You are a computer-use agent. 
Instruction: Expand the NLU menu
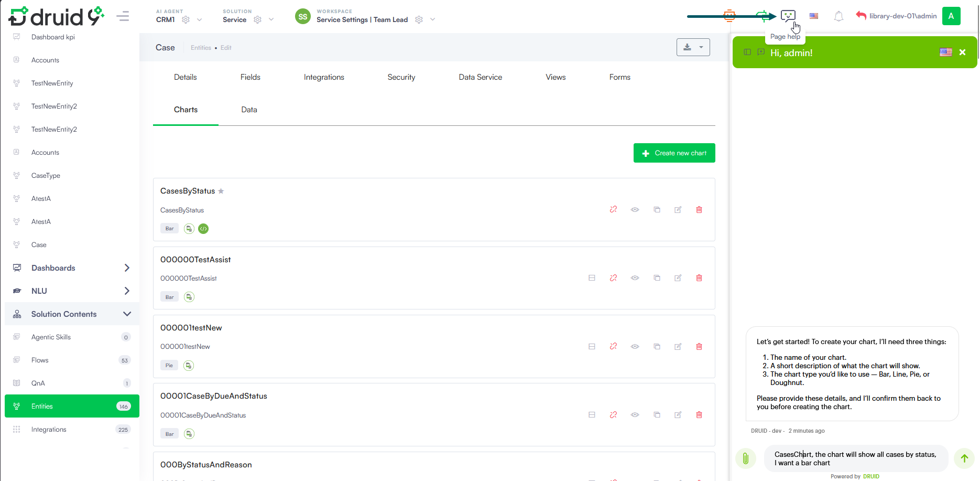[x=127, y=291]
